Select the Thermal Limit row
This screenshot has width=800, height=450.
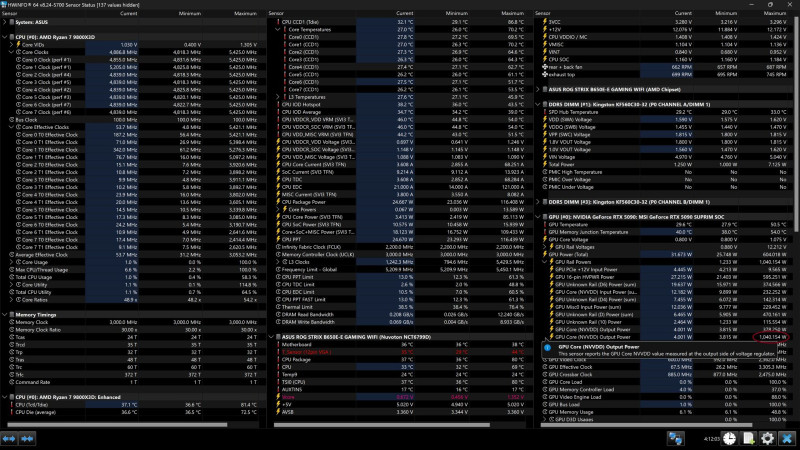tap(401, 307)
